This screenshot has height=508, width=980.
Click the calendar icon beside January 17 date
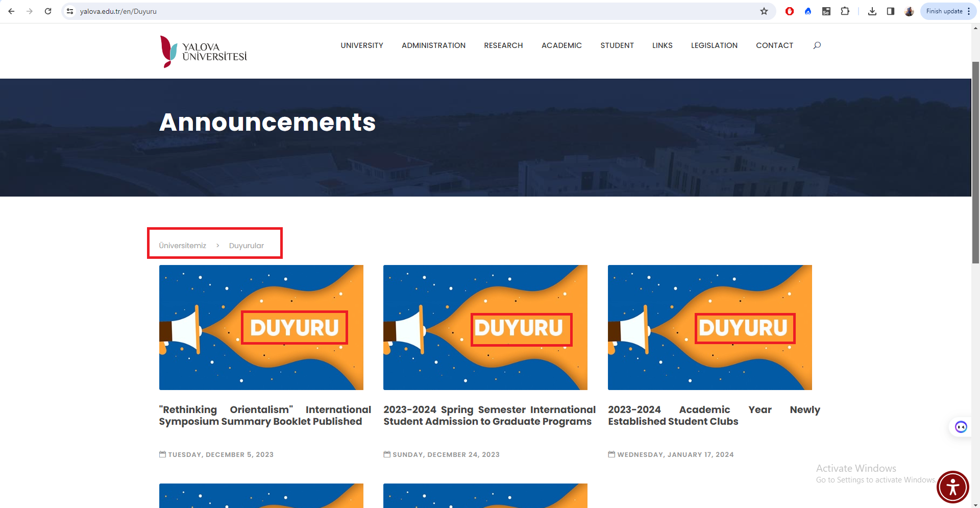pyautogui.click(x=611, y=454)
